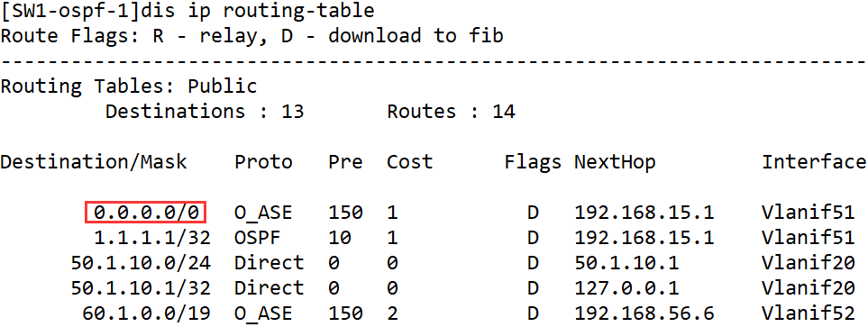868x327 pixels.
Task: Click the Pre column header
Action: (345, 162)
